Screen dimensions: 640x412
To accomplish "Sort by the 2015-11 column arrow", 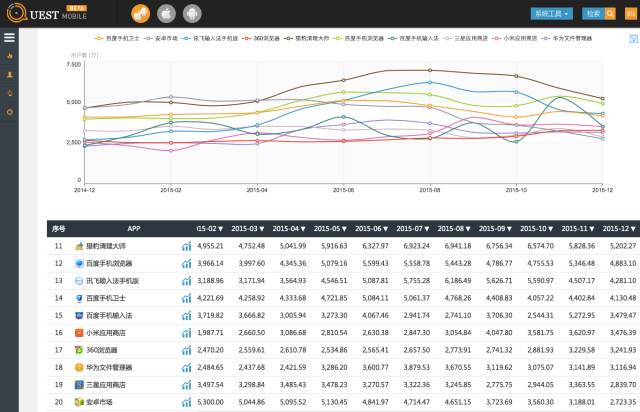I will [592, 229].
